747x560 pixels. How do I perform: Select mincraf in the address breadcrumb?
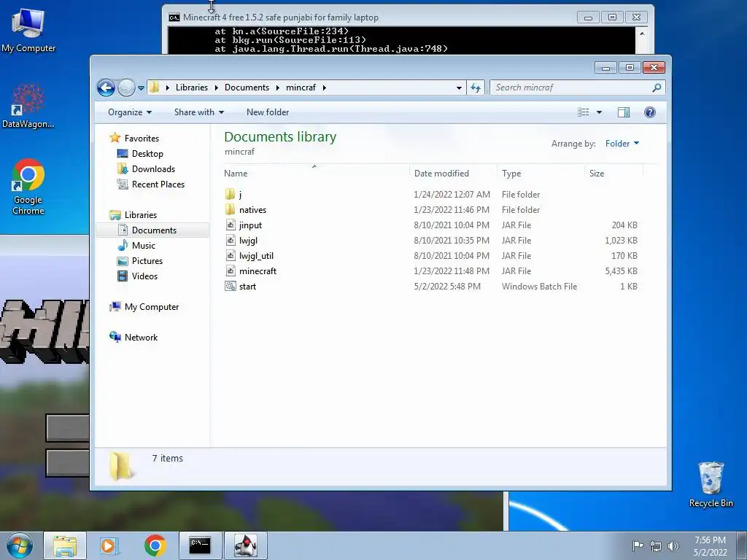pyautogui.click(x=301, y=87)
